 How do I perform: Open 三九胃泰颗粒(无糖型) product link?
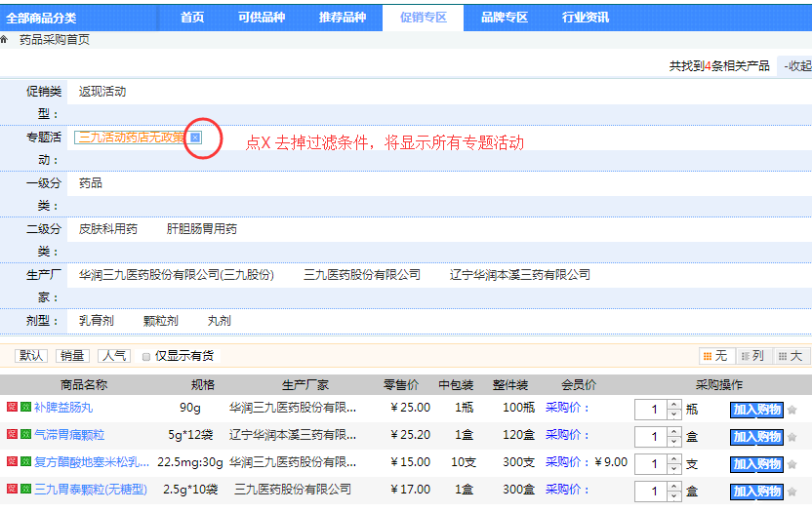[91, 490]
